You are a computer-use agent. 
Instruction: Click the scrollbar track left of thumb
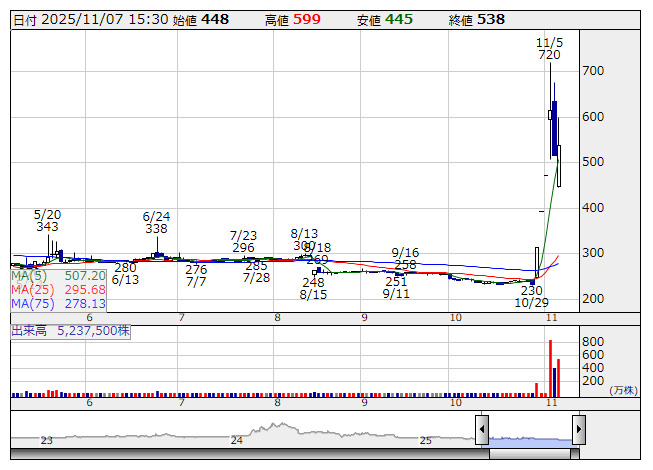pyautogui.click(x=250, y=455)
